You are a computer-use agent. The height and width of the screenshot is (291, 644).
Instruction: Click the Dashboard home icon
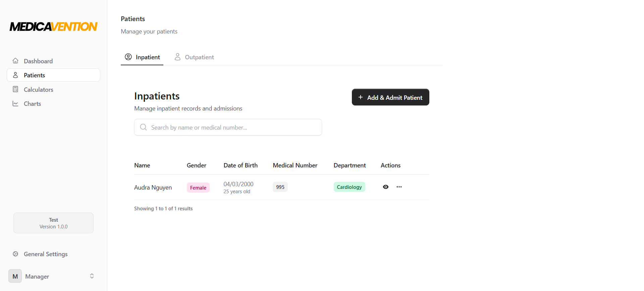click(15, 61)
